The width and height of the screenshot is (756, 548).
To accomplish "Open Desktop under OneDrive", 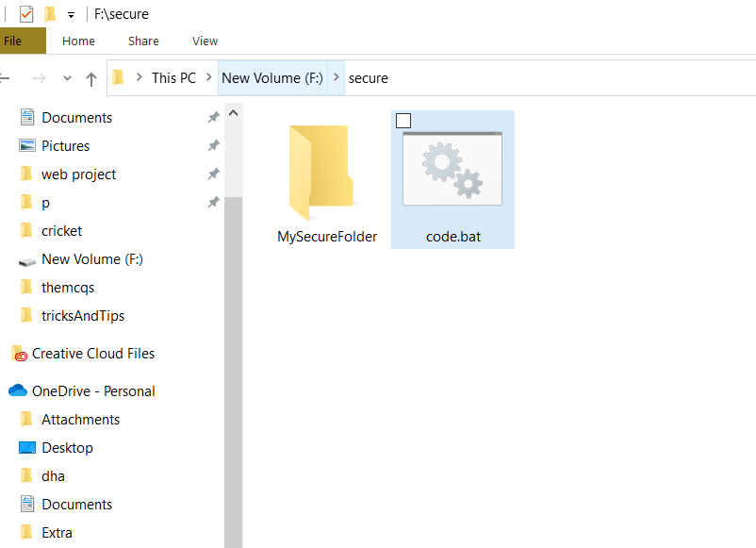I will point(67,448).
